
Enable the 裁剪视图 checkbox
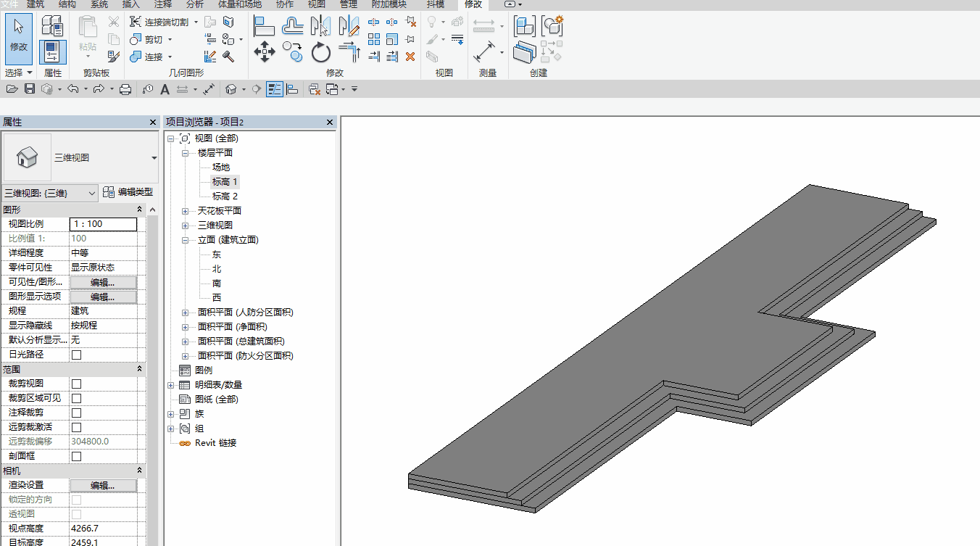pyautogui.click(x=77, y=384)
